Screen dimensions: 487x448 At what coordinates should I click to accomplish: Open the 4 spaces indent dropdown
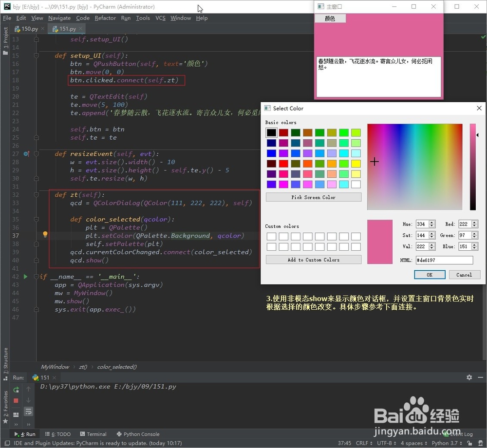click(x=413, y=443)
